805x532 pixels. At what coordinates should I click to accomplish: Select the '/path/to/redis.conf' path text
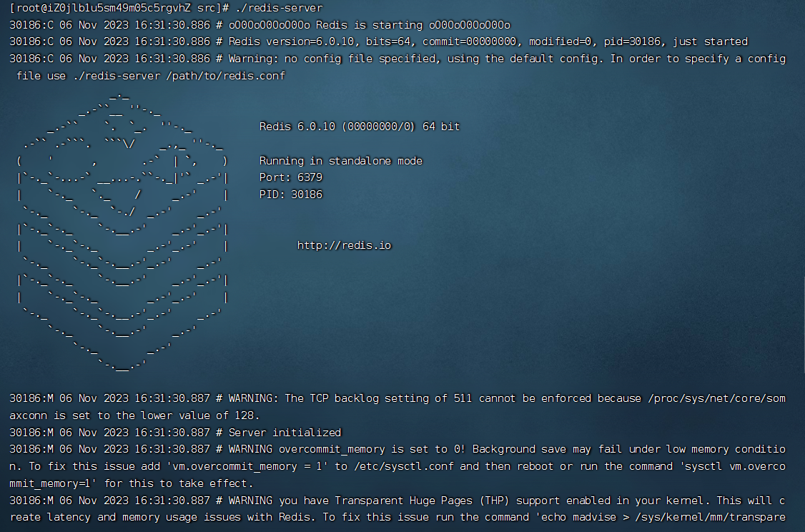(226, 76)
